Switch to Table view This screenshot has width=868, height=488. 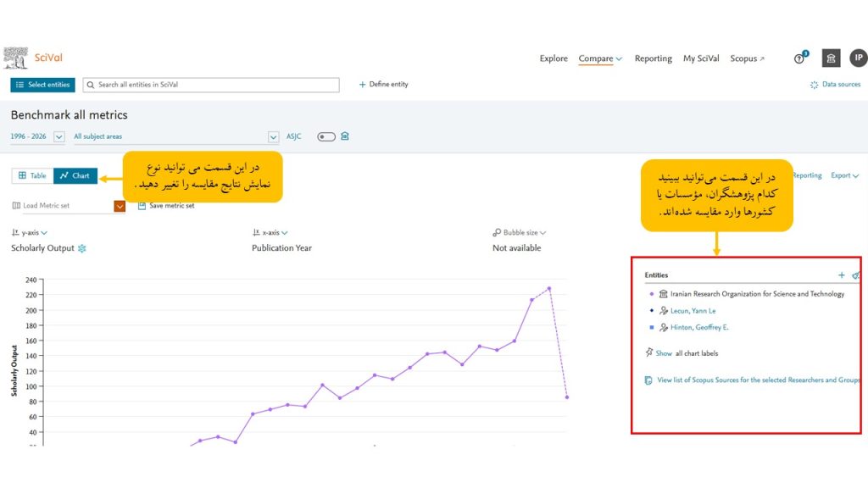pyautogui.click(x=33, y=175)
